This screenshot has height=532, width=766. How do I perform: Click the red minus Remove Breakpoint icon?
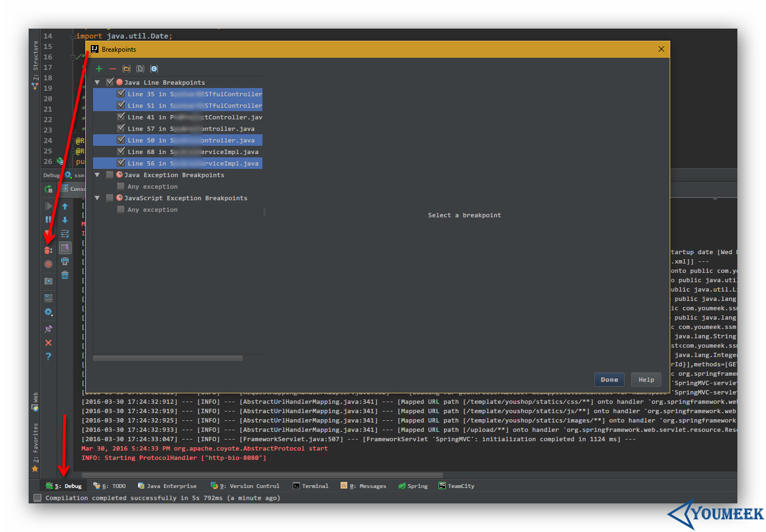(113, 69)
